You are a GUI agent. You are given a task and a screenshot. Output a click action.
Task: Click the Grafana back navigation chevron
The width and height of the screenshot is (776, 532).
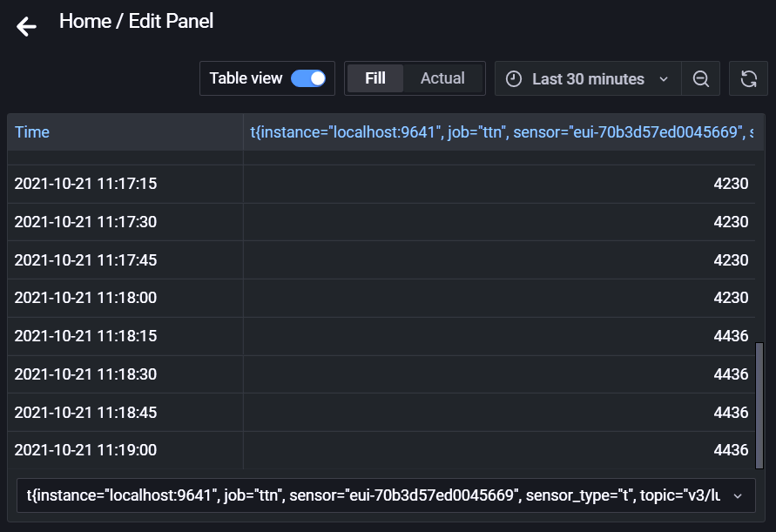(x=26, y=26)
